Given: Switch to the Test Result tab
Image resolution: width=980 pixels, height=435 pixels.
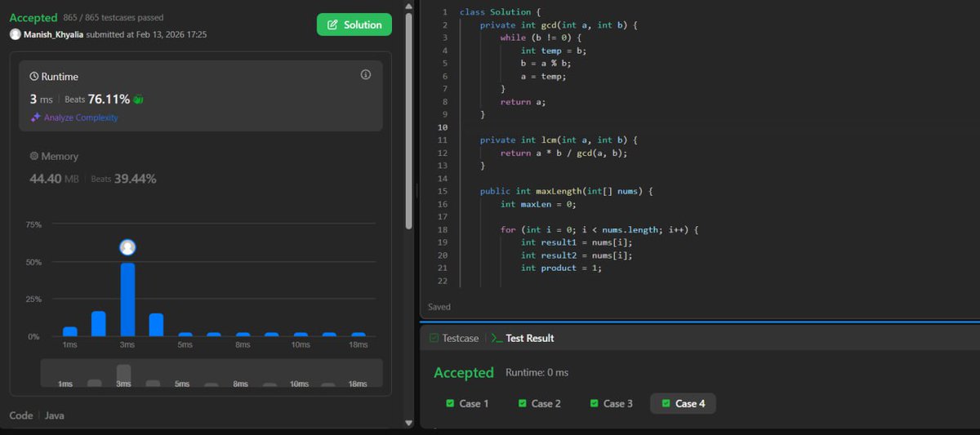Looking at the screenshot, I should tap(523, 338).
